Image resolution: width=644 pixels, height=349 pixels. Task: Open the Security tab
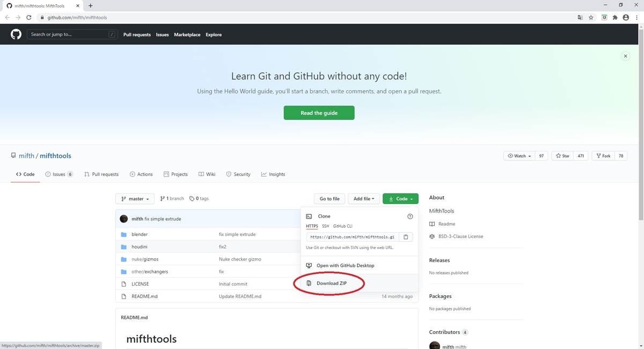[x=238, y=174]
